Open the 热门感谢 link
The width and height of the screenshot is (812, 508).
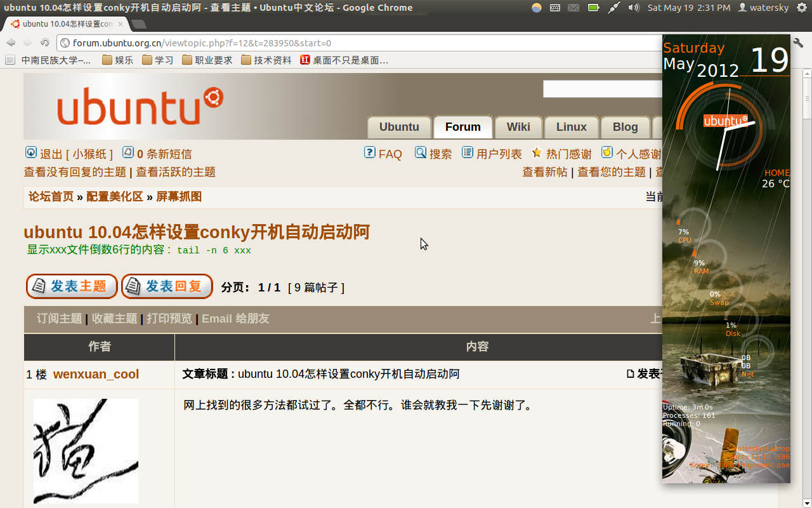point(569,154)
